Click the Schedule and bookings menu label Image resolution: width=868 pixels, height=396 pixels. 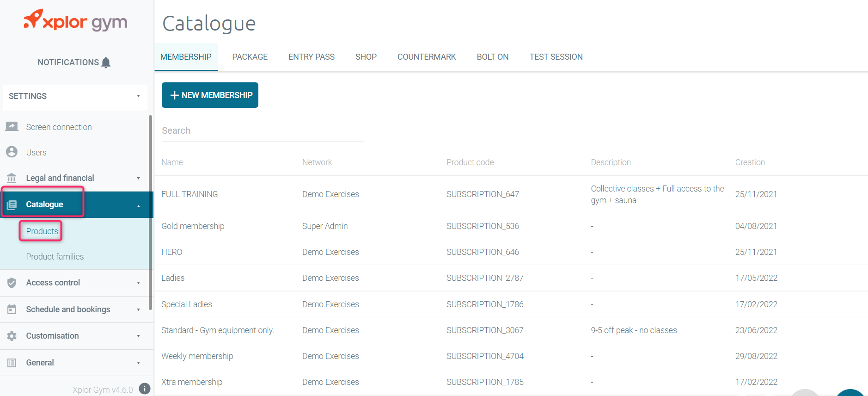pyautogui.click(x=68, y=309)
